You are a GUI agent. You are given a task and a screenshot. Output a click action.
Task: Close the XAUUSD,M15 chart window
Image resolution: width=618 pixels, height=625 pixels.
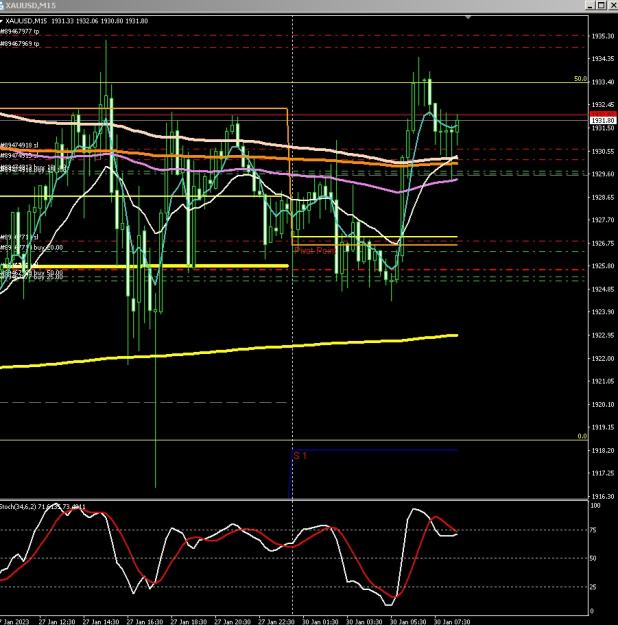pyautogui.click(x=612, y=5)
